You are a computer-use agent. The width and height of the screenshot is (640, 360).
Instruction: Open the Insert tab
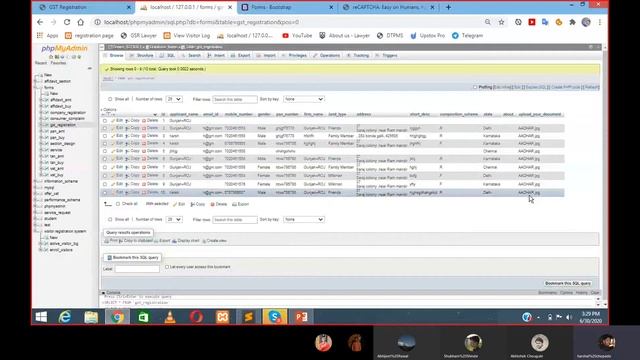coord(216,56)
